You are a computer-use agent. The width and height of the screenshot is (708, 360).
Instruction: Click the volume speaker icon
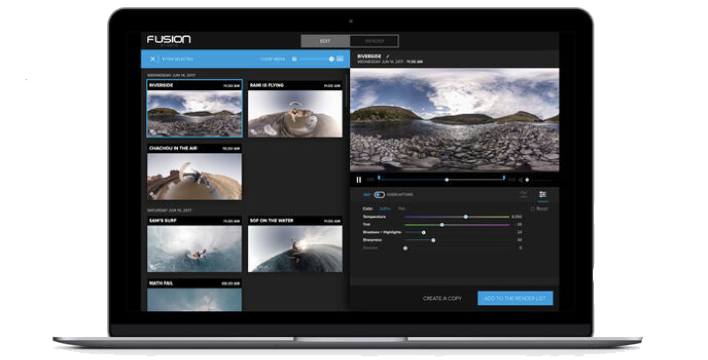(x=520, y=180)
